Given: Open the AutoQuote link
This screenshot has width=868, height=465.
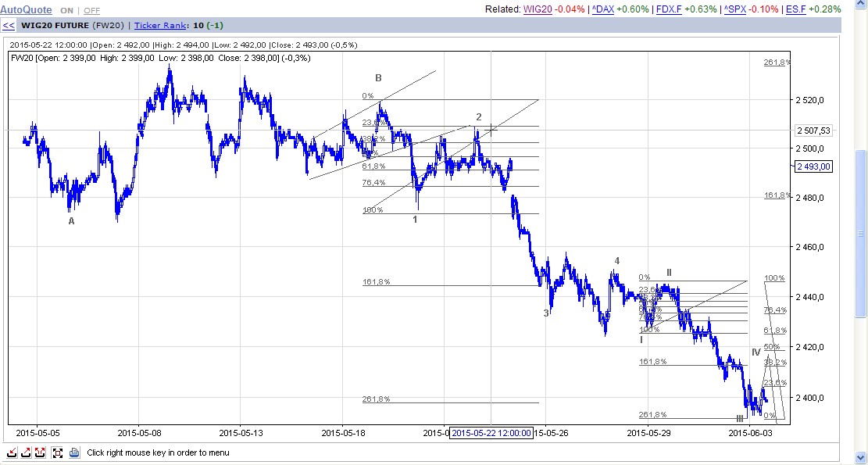Looking at the screenshot, I should tap(26, 10).
